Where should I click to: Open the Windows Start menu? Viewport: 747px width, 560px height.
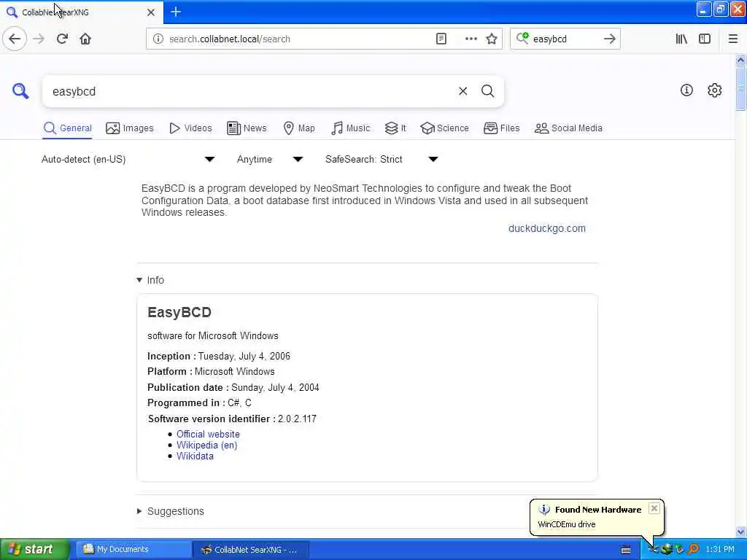tap(34, 549)
